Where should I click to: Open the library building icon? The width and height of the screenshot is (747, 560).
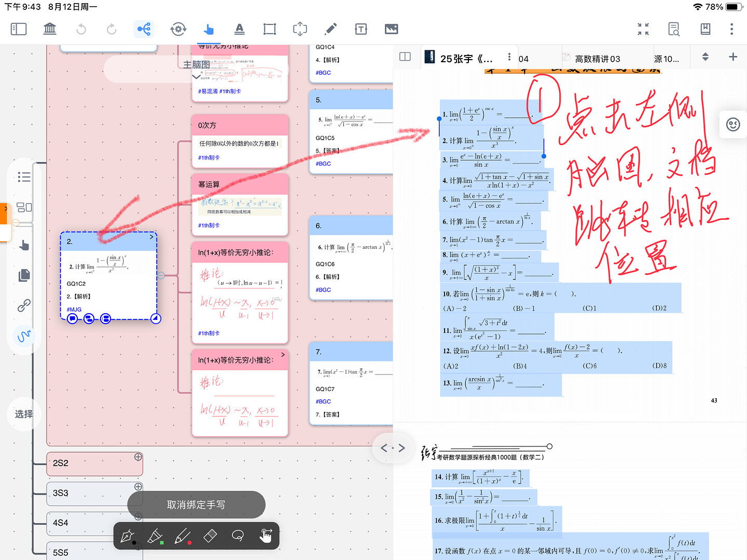coord(50,29)
